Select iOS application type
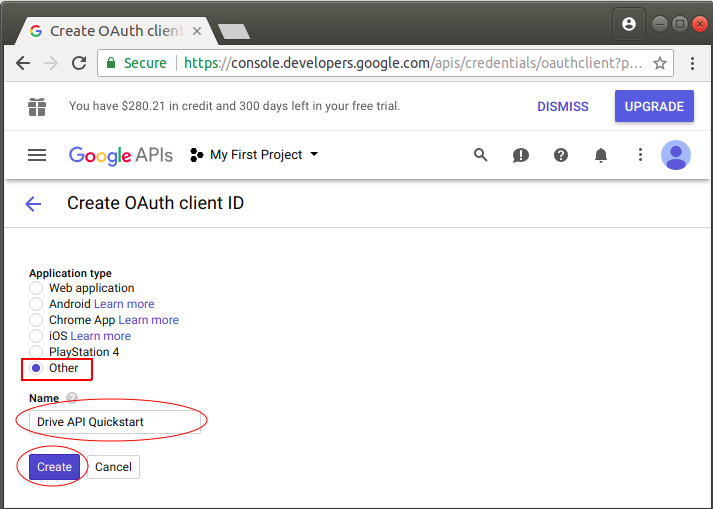Screen dimensions: 713x509 coord(36,336)
